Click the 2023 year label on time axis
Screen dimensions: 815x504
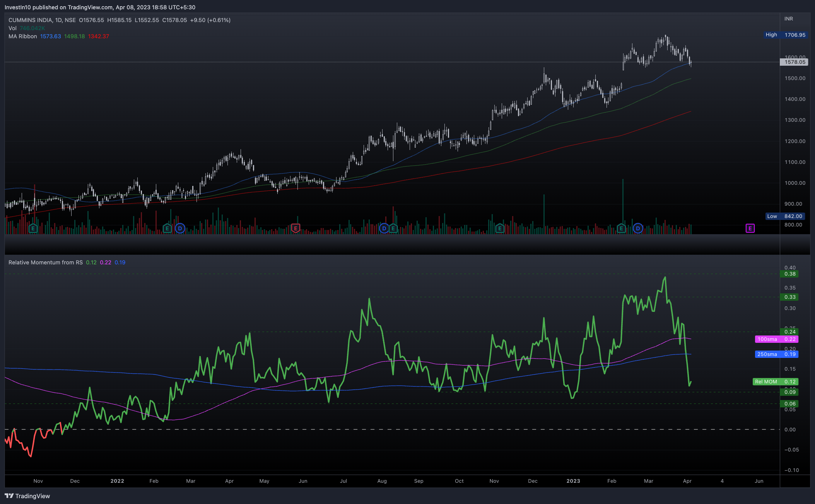pyautogui.click(x=573, y=481)
